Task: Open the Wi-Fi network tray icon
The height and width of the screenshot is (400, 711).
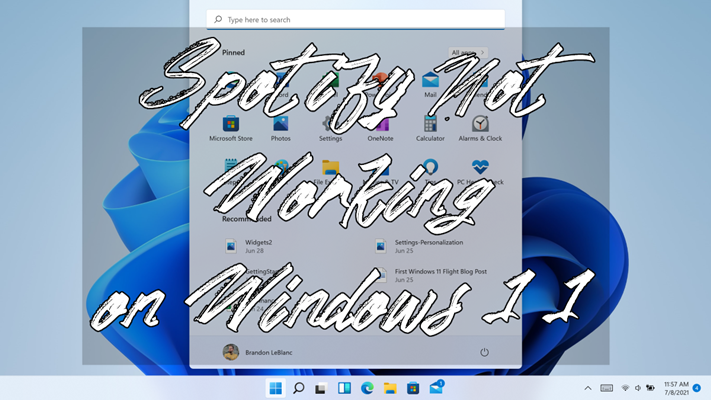Action: 625,388
